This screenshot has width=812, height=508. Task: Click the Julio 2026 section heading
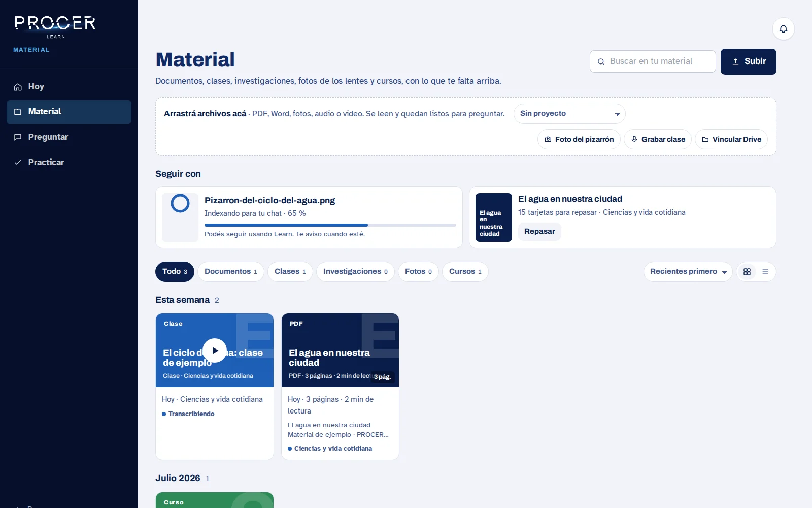tap(178, 479)
